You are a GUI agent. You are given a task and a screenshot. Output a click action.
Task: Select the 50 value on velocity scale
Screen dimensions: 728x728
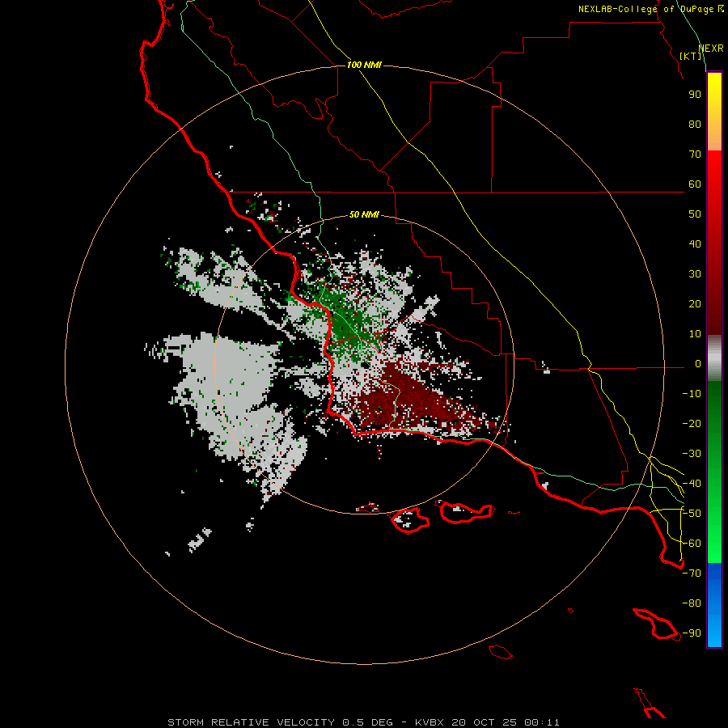tap(695, 214)
